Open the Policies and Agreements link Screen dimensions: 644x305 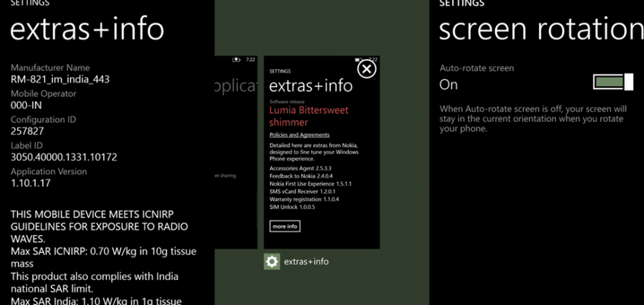tap(299, 135)
